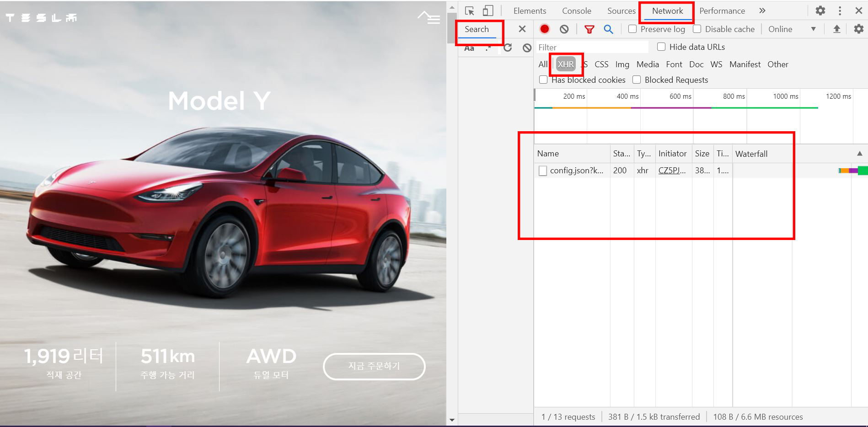Open the CZ5PJ initiator link

[x=672, y=171]
